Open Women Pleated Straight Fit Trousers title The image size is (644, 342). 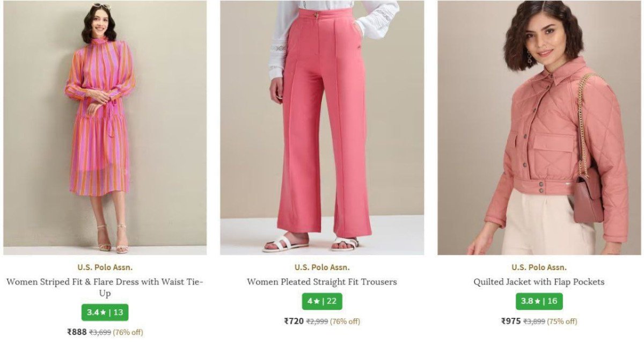(x=322, y=282)
